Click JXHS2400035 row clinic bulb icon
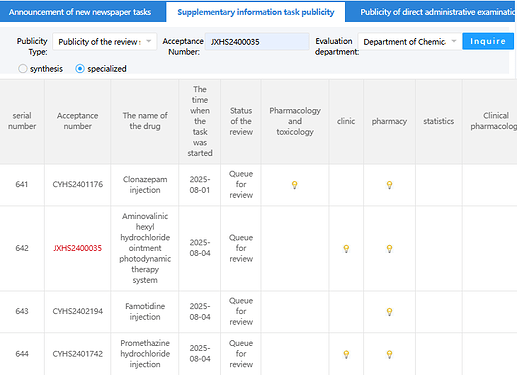The width and height of the screenshot is (517, 375). coord(346,249)
